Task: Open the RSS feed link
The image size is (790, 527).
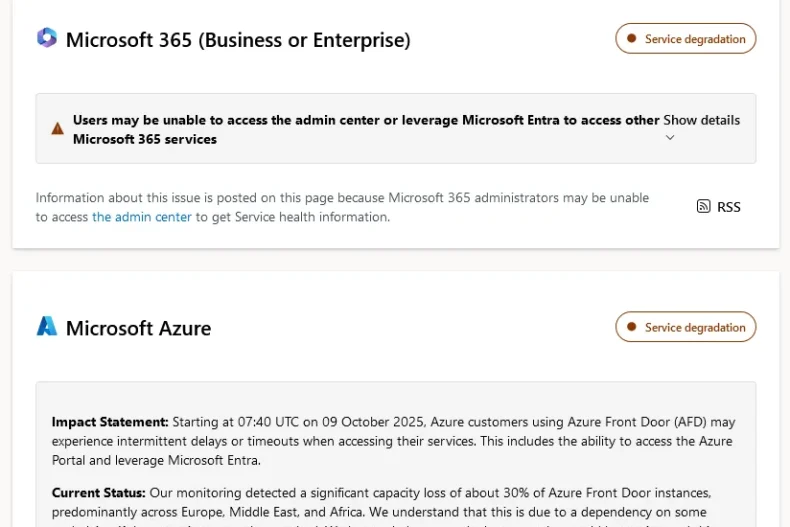Action: coord(718,207)
